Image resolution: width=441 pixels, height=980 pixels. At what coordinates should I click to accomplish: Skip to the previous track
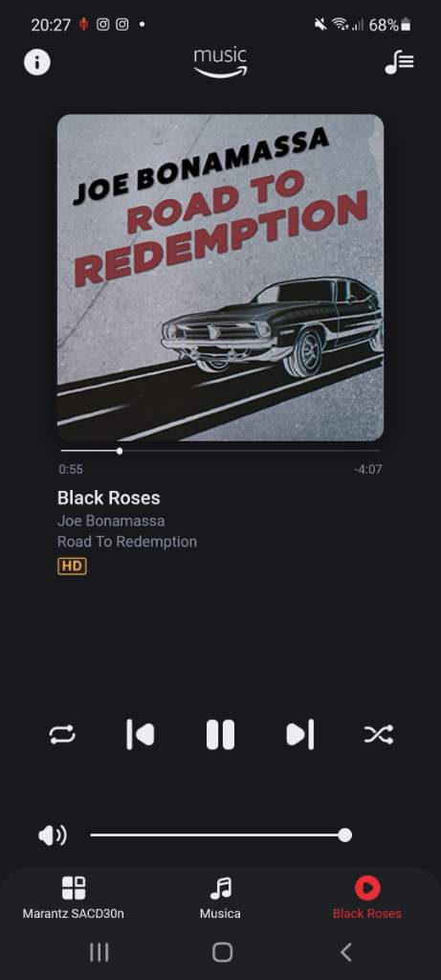(140, 734)
